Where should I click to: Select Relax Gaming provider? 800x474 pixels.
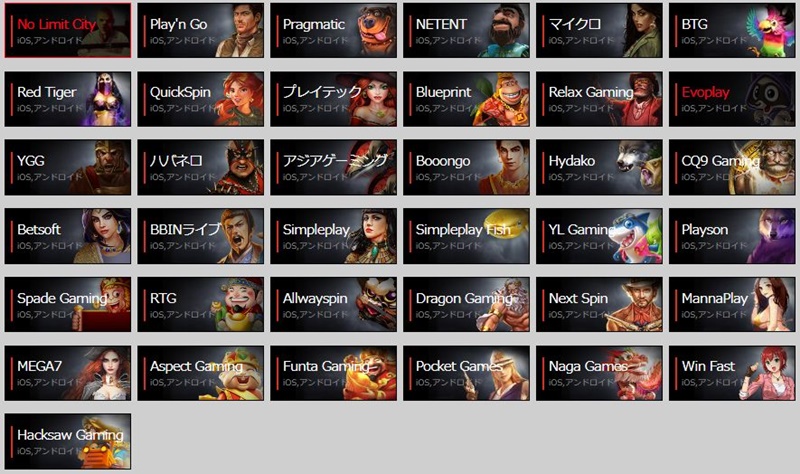point(599,99)
